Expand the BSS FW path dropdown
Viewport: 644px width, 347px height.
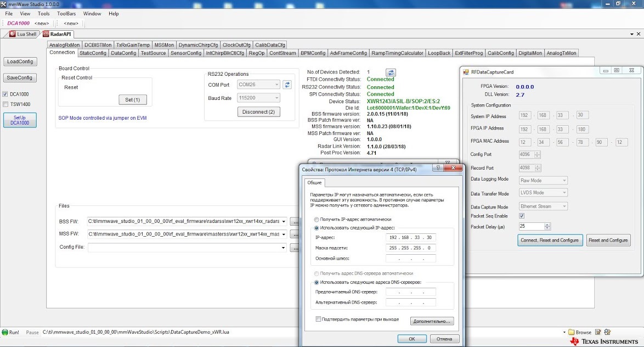pyautogui.click(x=284, y=222)
